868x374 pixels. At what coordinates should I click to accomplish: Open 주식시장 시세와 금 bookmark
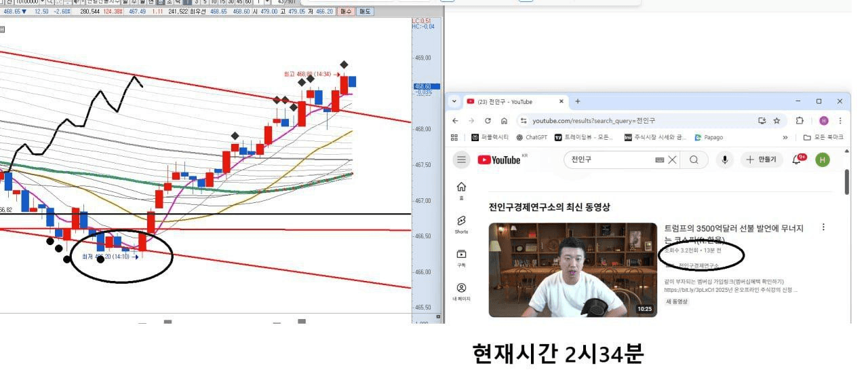655,137
